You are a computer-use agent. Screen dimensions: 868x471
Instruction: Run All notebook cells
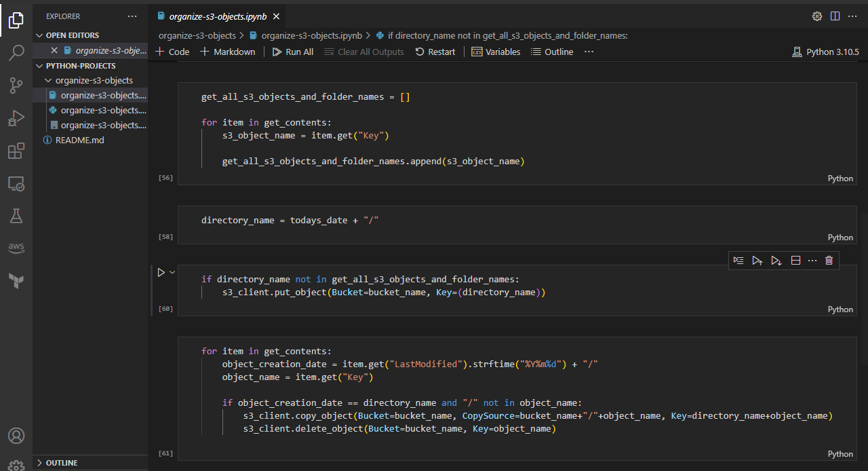pyautogui.click(x=293, y=52)
